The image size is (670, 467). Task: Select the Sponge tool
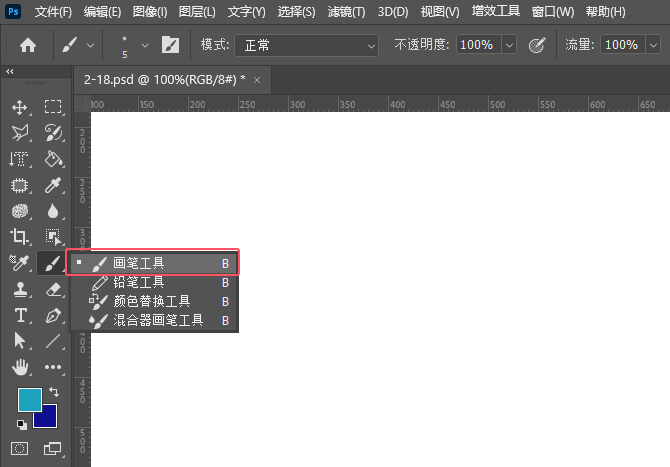pos(20,211)
